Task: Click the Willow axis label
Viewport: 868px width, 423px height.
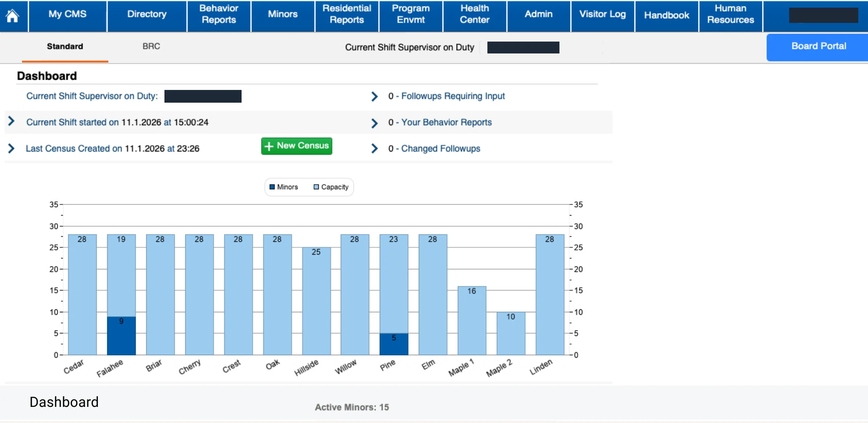Action: [x=346, y=367]
